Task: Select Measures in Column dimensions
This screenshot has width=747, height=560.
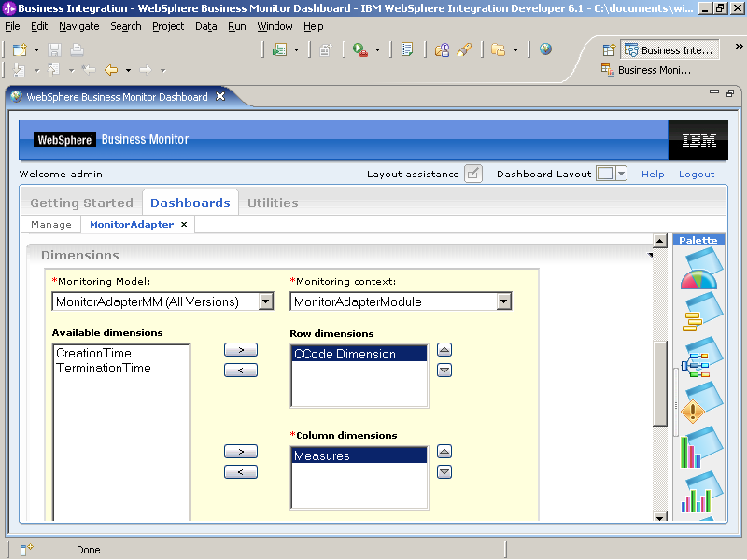Action: pos(359,455)
